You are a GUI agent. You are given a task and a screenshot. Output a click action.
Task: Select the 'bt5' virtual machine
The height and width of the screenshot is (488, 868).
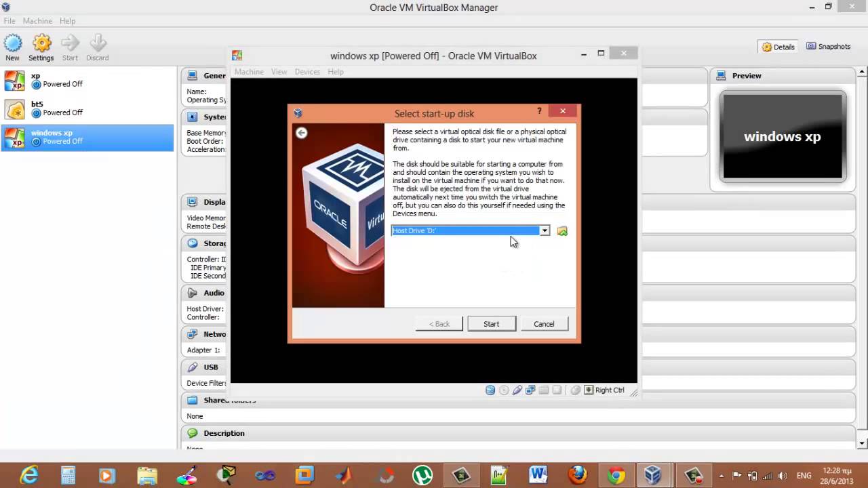point(87,108)
